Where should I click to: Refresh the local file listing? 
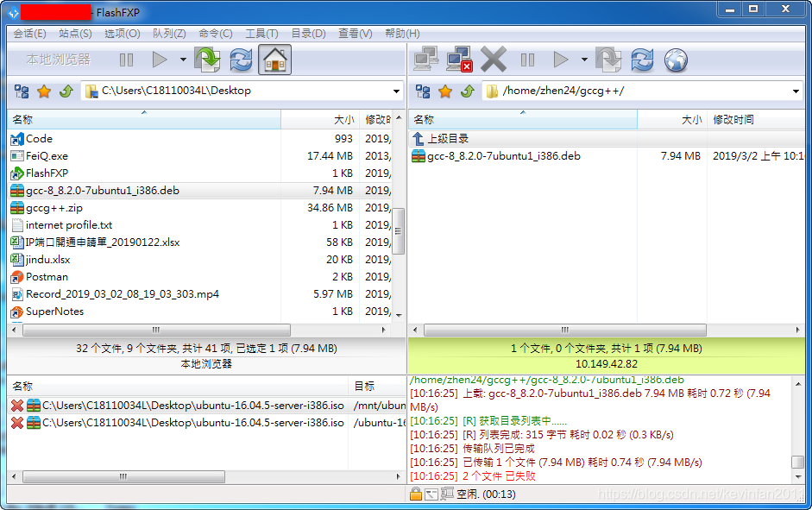[241, 60]
